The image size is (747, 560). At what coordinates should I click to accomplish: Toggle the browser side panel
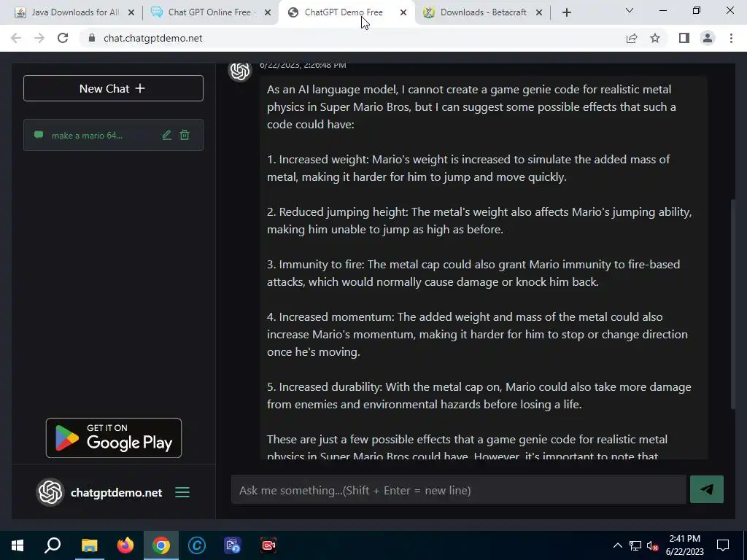click(684, 38)
